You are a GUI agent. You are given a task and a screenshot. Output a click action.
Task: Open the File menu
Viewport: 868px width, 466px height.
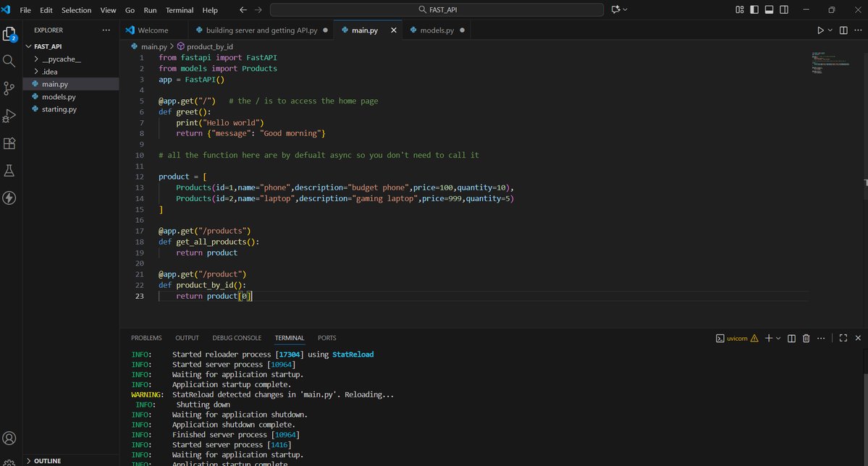tap(25, 10)
